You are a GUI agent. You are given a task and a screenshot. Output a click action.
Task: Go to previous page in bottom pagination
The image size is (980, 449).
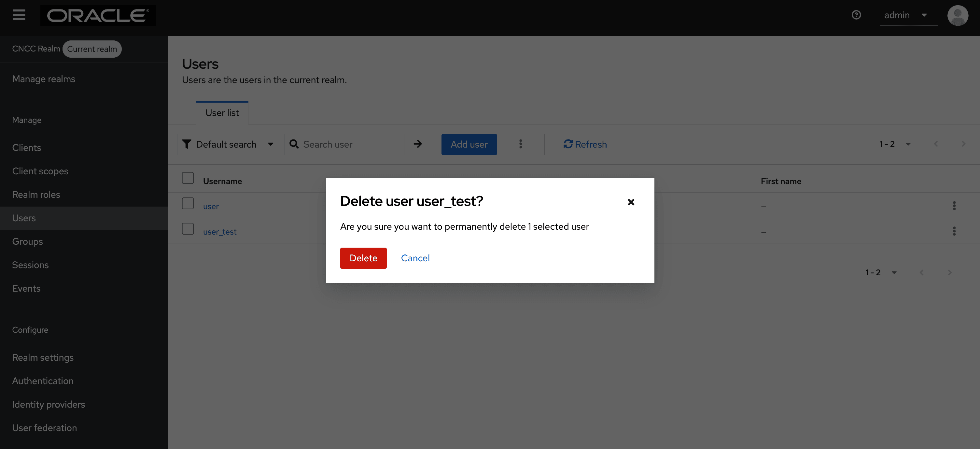click(921, 272)
